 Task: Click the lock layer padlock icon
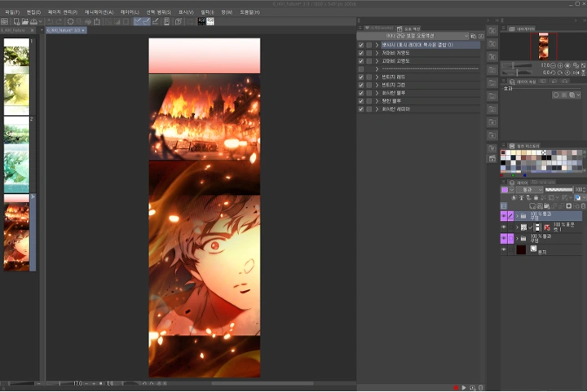point(536,197)
